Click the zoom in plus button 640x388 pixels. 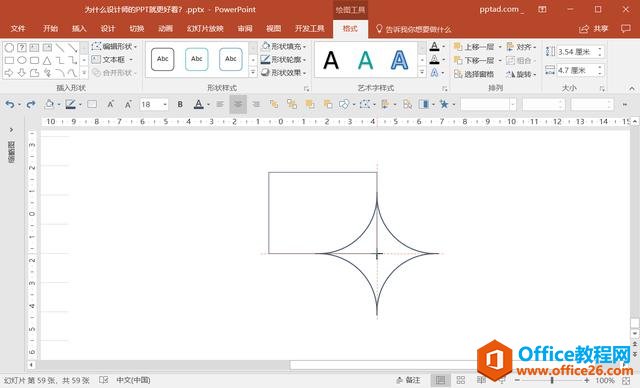587,380
